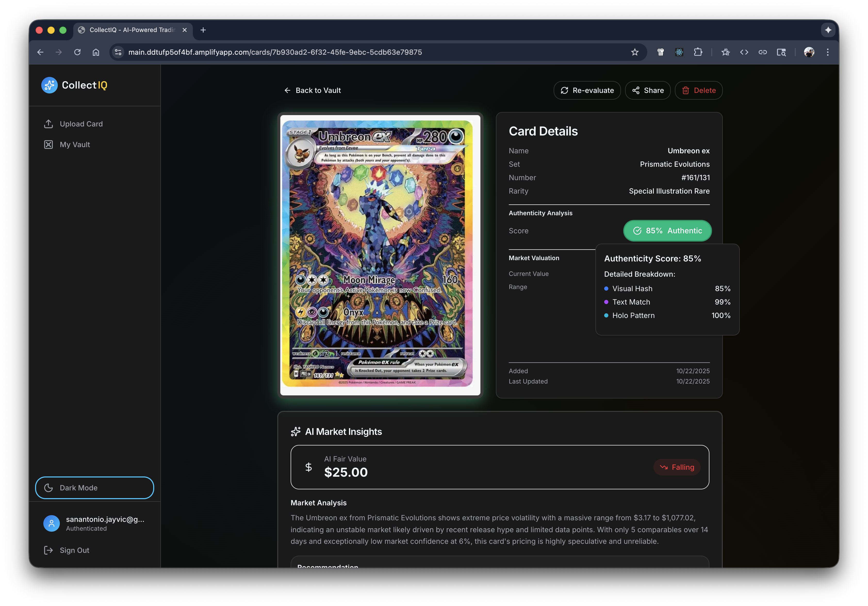Click the Falling trend badge
This screenshot has height=606, width=868.
[677, 467]
